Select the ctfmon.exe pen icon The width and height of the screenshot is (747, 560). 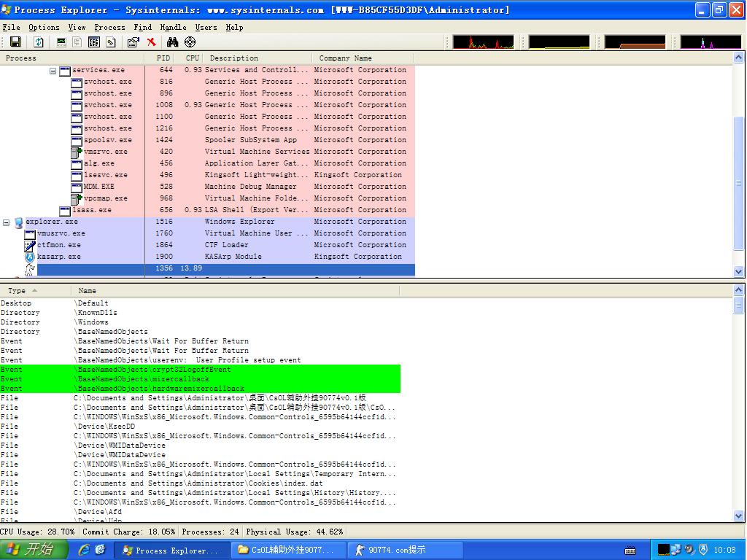point(29,246)
